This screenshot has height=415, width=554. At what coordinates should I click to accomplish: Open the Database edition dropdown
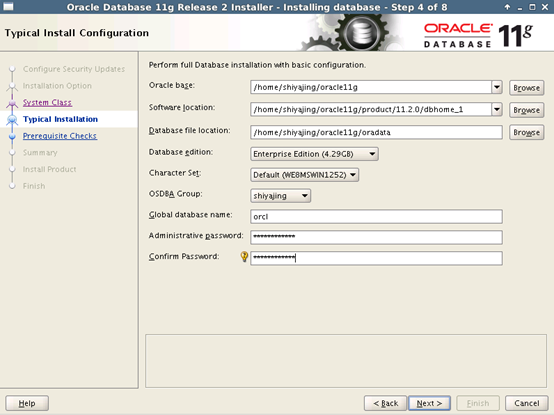pos(314,154)
